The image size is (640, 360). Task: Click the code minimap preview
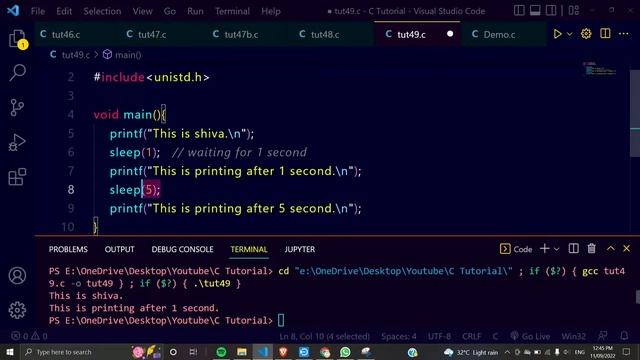point(600,69)
